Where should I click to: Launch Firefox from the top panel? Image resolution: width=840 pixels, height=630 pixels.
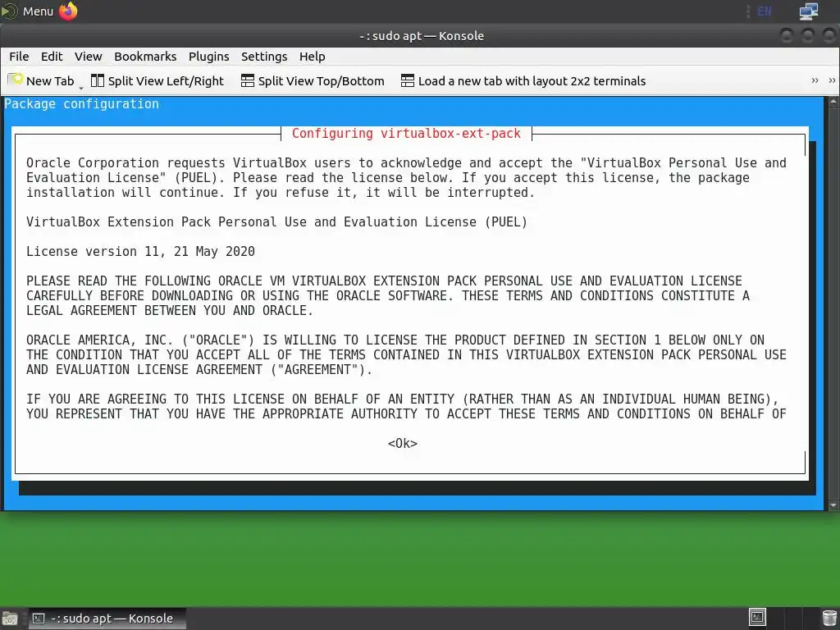point(68,11)
